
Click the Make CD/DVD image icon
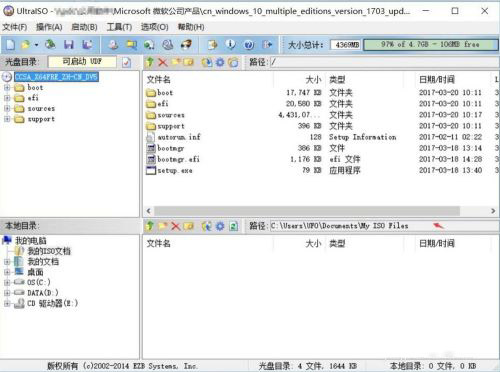click(113, 44)
